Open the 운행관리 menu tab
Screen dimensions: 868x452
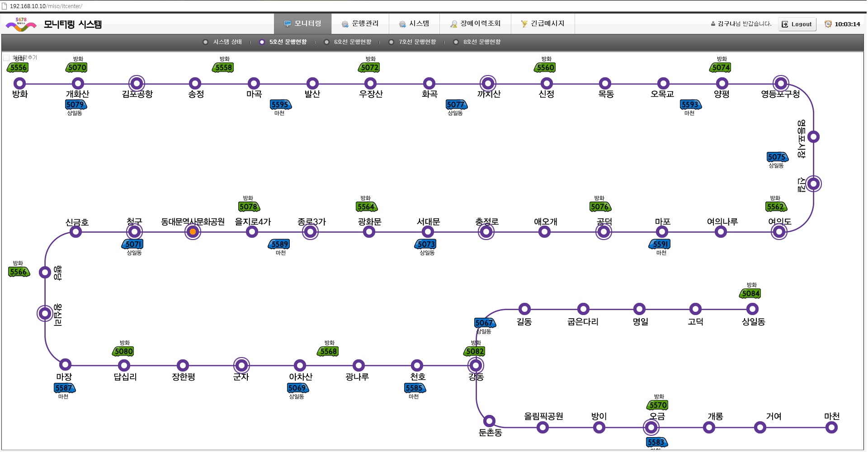coord(360,24)
